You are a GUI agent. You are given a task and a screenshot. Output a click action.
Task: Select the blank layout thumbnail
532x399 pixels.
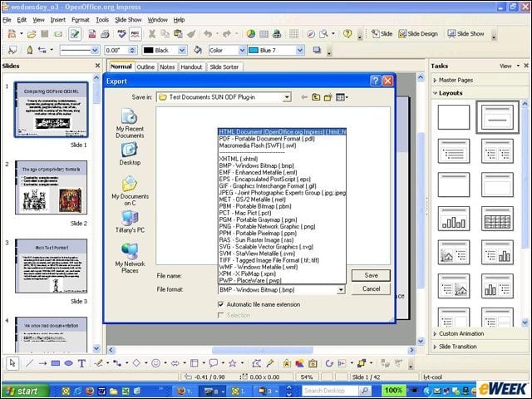[454, 117]
